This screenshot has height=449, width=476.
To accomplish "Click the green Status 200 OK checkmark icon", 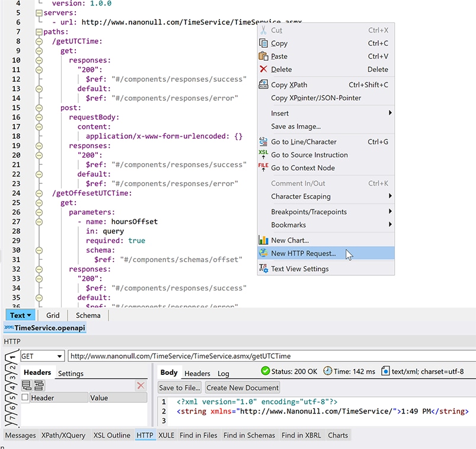I will [x=266, y=371].
